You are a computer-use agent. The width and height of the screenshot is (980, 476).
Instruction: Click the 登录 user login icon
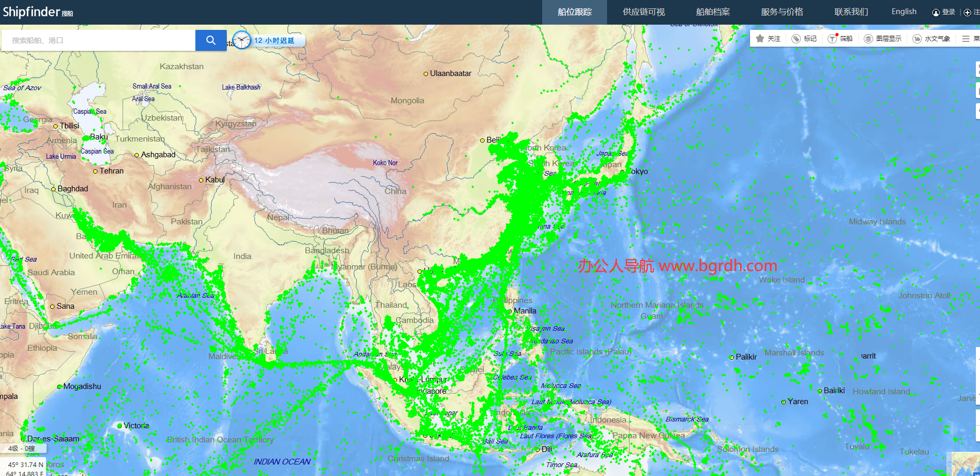point(935,12)
